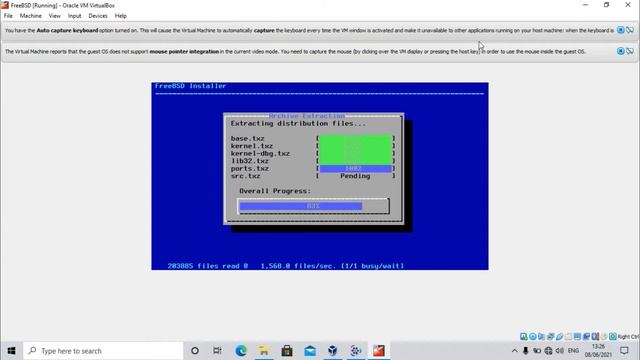Switch to the VirtualBox cube taskbar icon

[x=333, y=351]
